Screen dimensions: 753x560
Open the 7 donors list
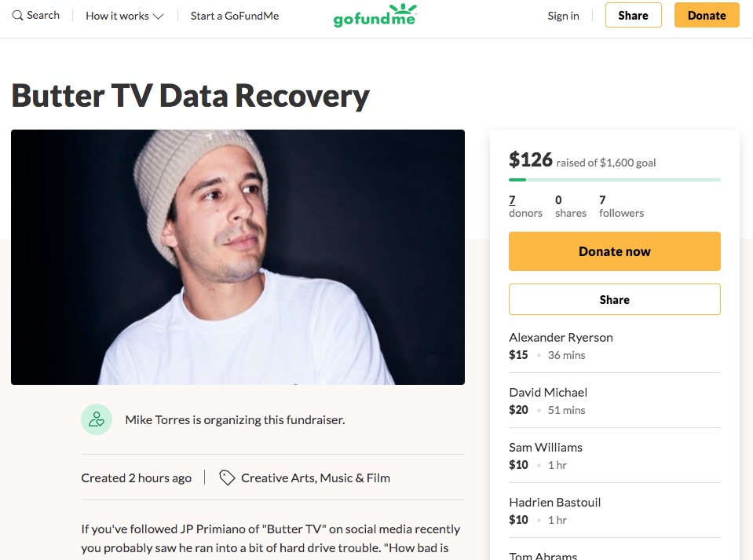pyautogui.click(x=525, y=207)
